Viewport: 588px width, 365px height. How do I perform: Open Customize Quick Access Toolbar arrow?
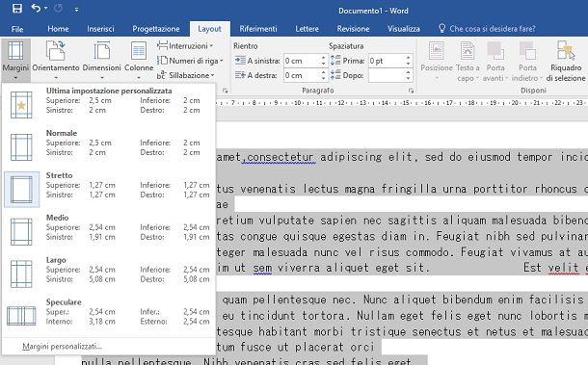coord(76,10)
